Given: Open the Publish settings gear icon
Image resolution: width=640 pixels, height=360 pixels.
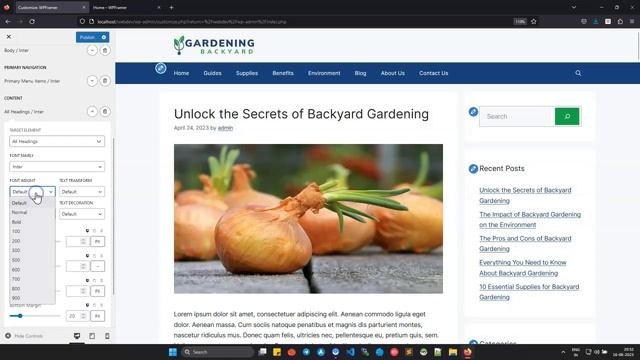Looking at the screenshot, I should 104,37.
